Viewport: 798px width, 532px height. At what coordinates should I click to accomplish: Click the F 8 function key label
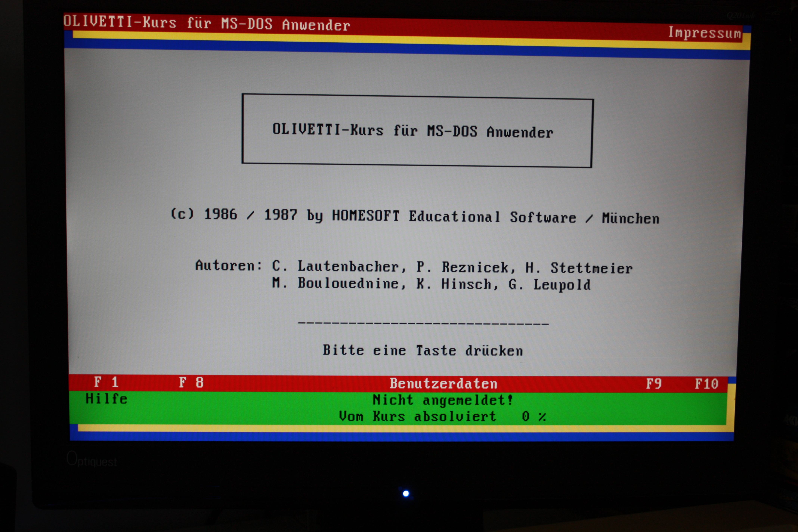(191, 382)
